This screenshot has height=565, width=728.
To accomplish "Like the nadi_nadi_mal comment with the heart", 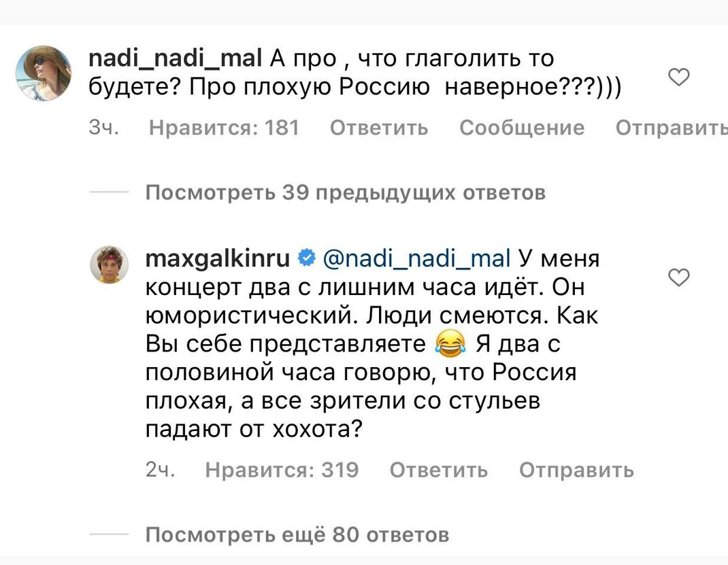I will tap(679, 78).
